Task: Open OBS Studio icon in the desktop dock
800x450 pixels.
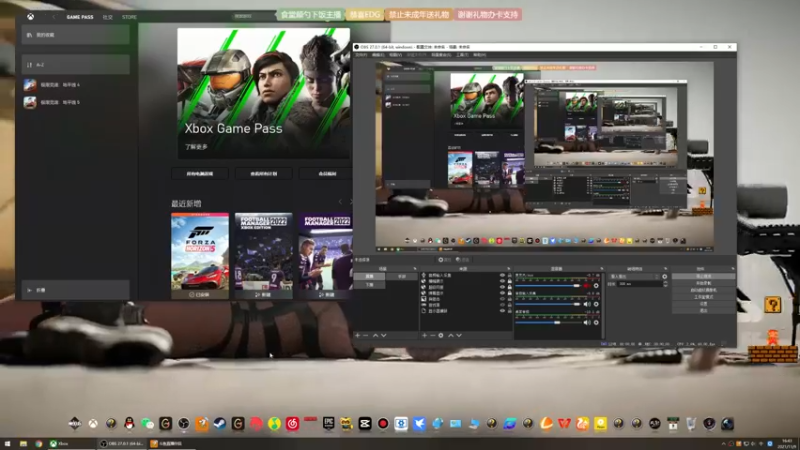Action: pyautogui.click(x=184, y=423)
